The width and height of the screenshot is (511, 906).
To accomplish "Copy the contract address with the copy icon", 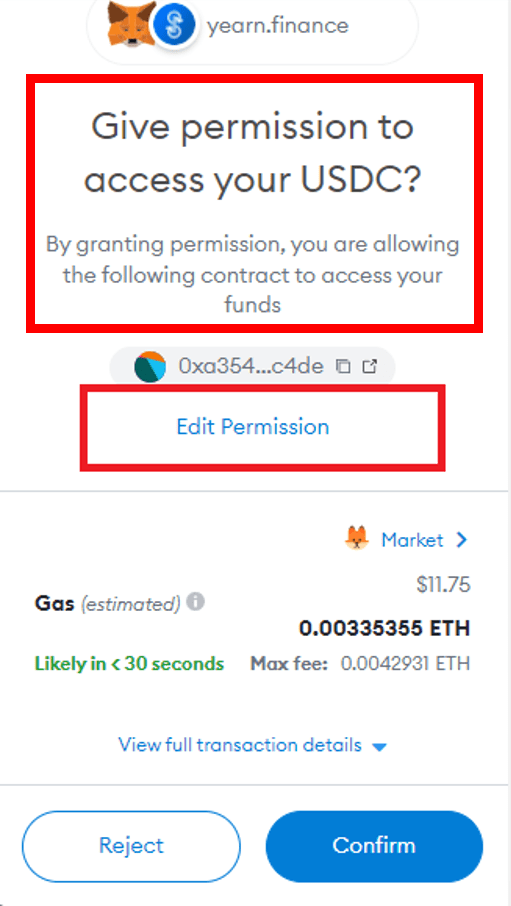I will (x=343, y=366).
